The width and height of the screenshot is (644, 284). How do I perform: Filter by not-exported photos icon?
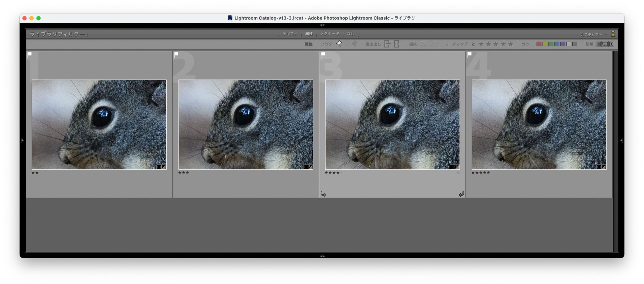tap(397, 44)
